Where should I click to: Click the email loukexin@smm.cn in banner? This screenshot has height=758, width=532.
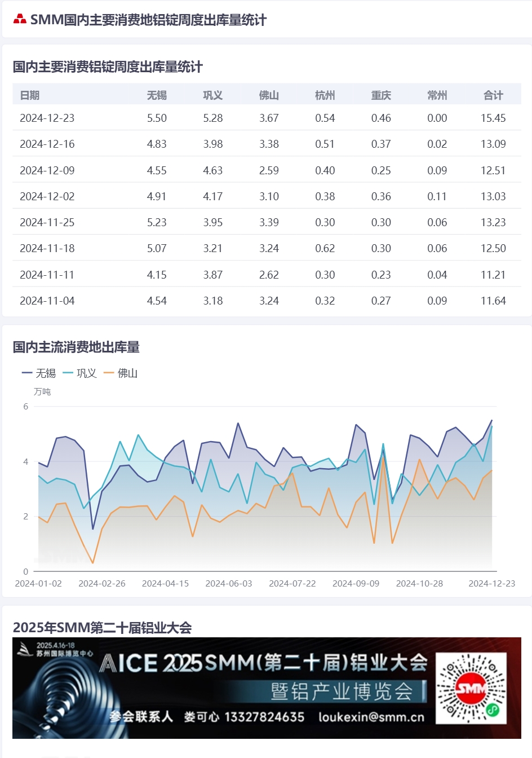pos(371,717)
